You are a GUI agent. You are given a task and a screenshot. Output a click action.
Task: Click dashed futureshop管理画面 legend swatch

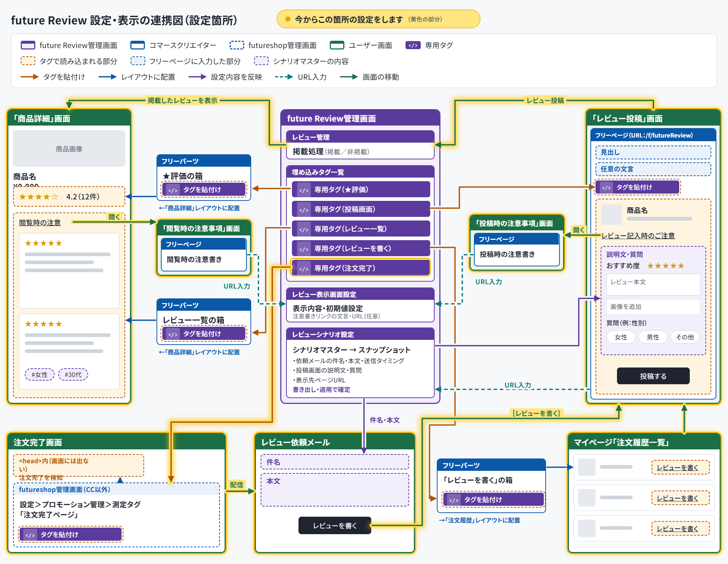237,45
